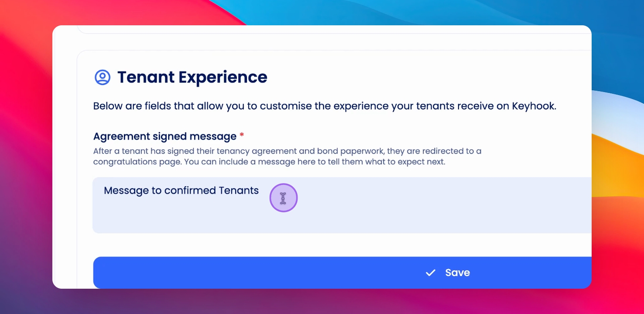Click the desktop wallpaper outside the window
Viewport: 644px width, 314px height.
26,174
